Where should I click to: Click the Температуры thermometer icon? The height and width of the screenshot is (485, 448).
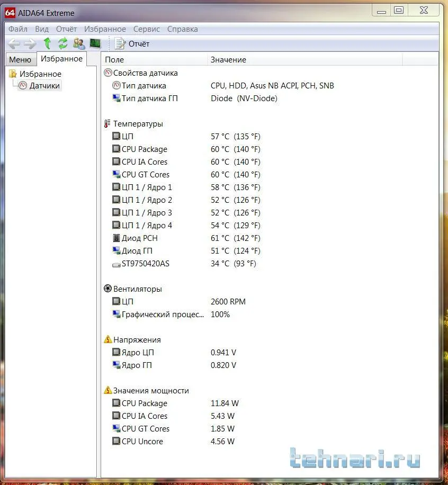[107, 124]
